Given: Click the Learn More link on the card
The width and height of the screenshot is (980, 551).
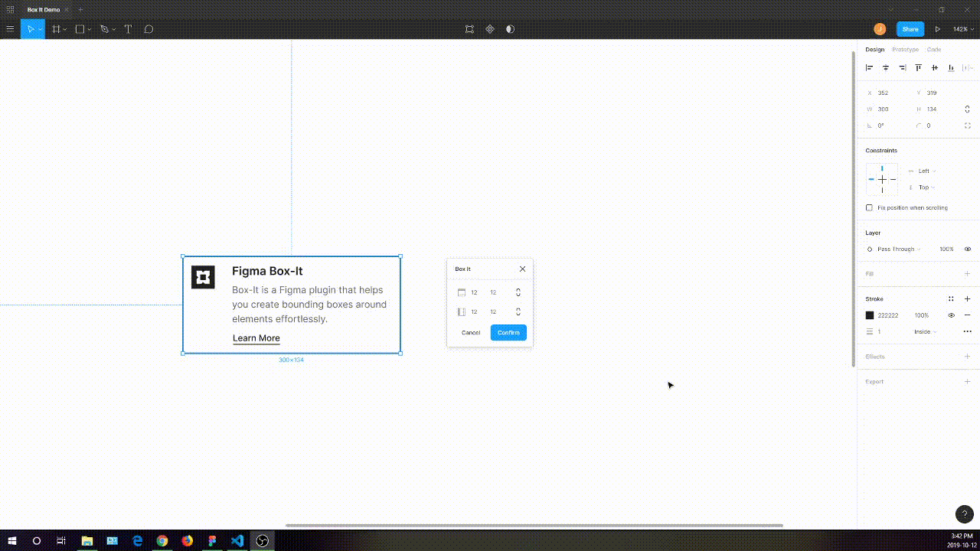Looking at the screenshot, I should click(256, 337).
